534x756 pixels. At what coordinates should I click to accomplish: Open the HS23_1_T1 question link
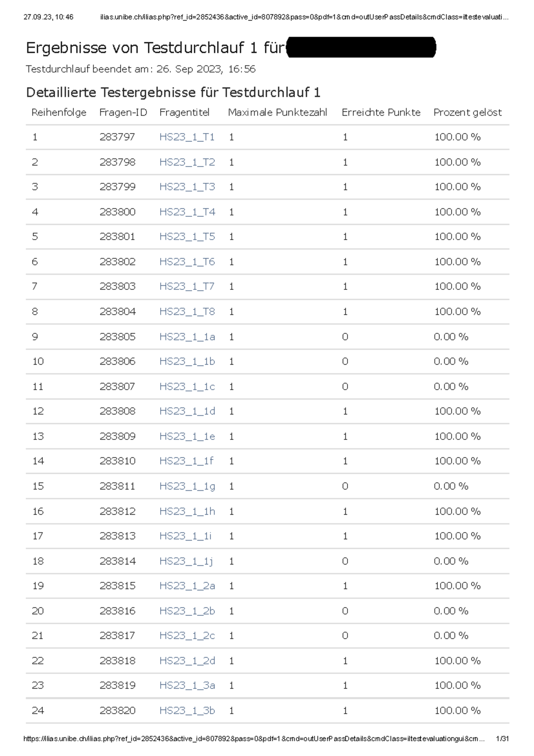point(187,137)
